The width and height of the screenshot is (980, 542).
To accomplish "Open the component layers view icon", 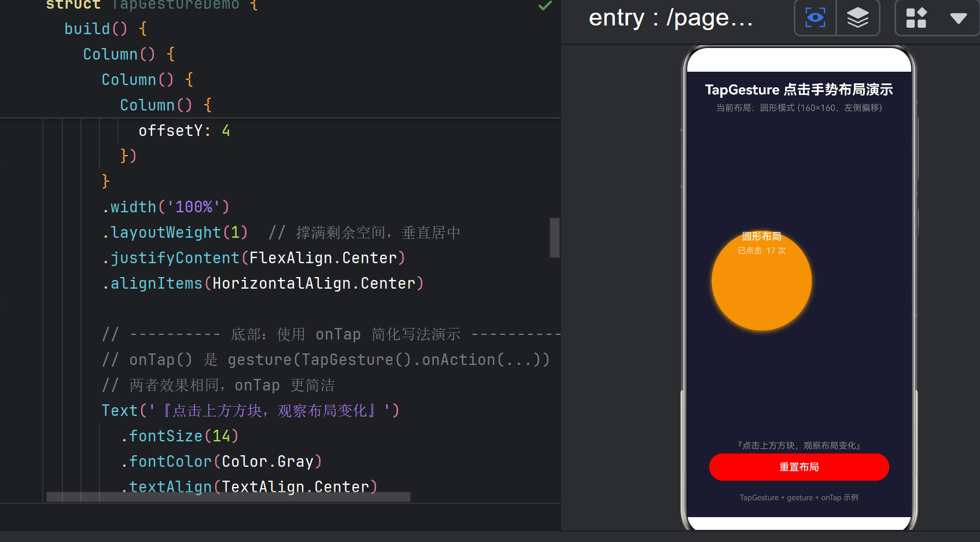I will [x=858, y=17].
